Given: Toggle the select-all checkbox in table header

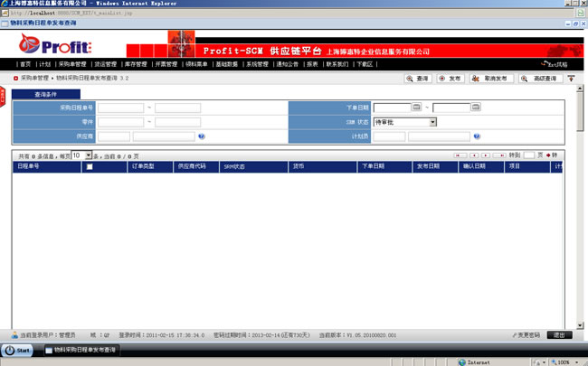Looking at the screenshot, I should click(x=89, y=167).
